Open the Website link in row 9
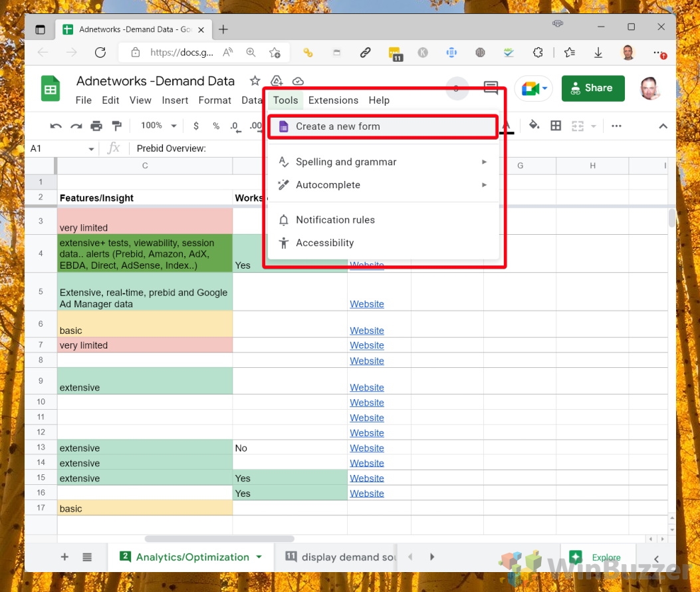 coord(366,387)
